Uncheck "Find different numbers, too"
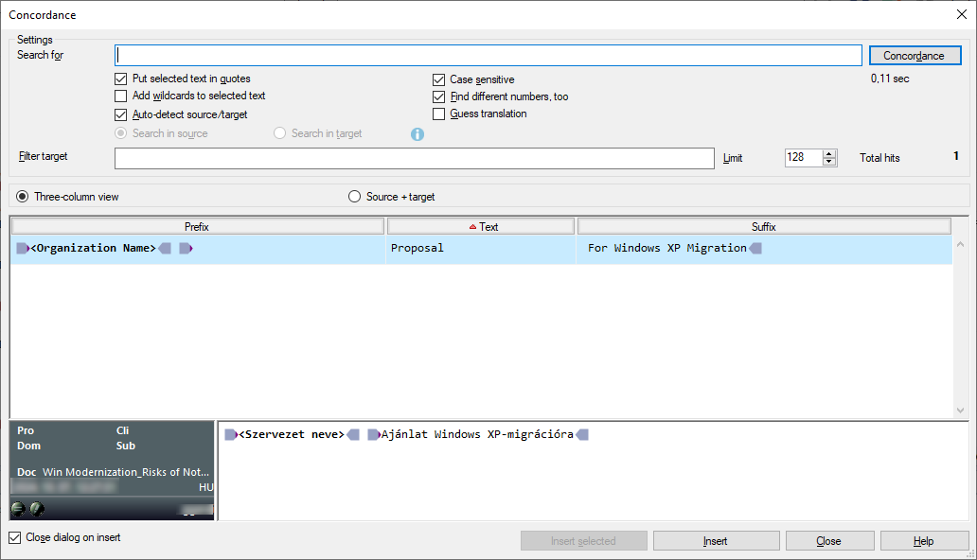 [x=438, y=96]
